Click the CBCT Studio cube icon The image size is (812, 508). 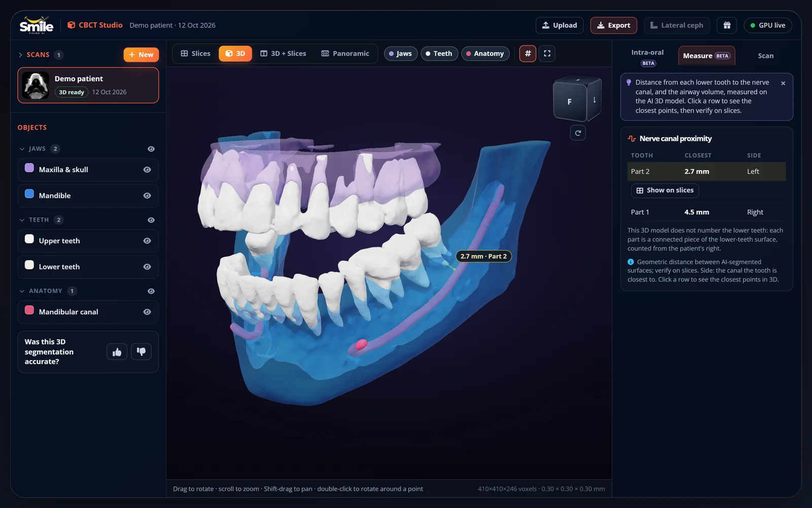point(72,25)
